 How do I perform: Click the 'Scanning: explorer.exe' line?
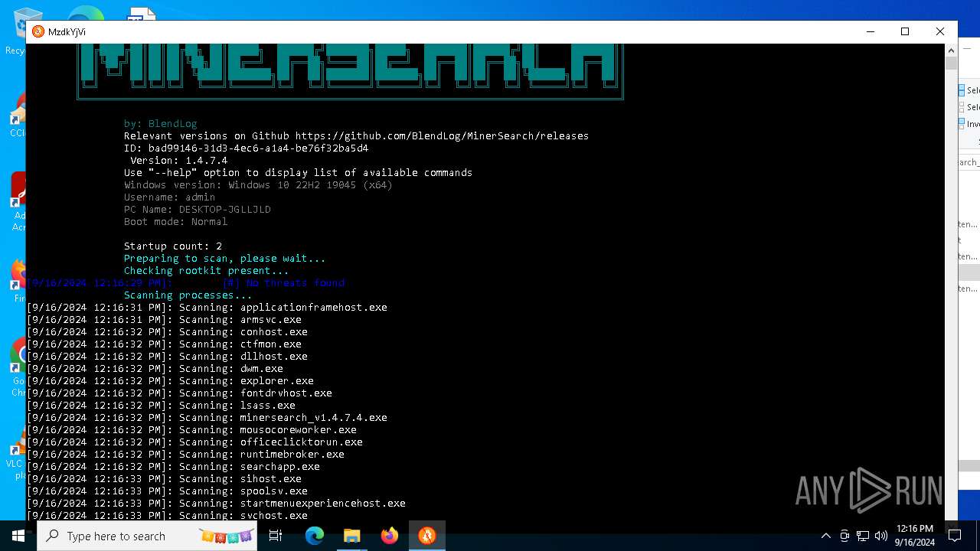pyautogui.click(x=170, y=380)
